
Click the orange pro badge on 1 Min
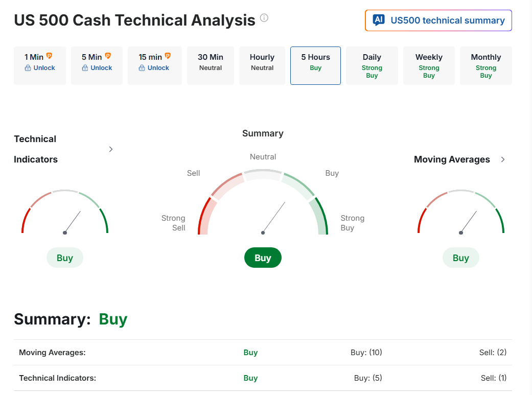(49, 56)
